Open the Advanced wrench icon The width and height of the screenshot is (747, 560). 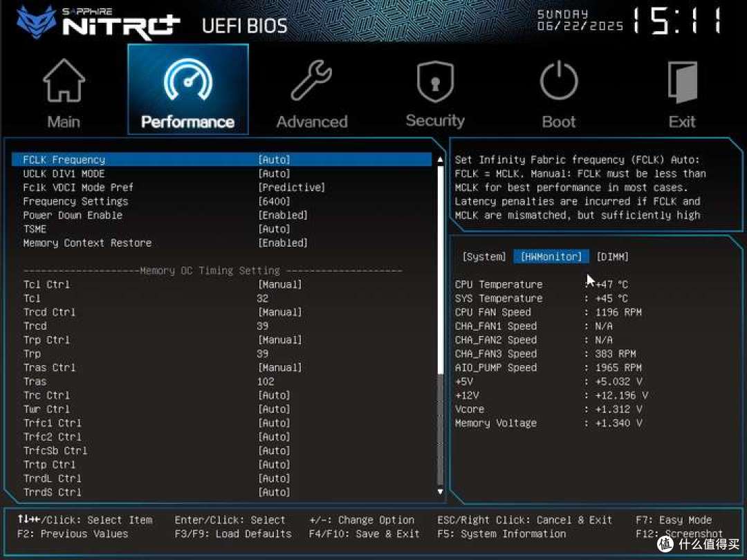point(311,80)
